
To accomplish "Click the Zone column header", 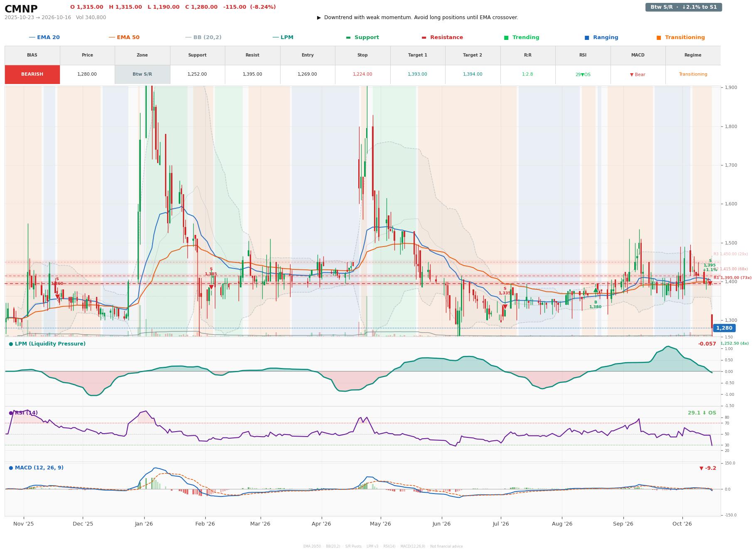I will pos(142,55).
